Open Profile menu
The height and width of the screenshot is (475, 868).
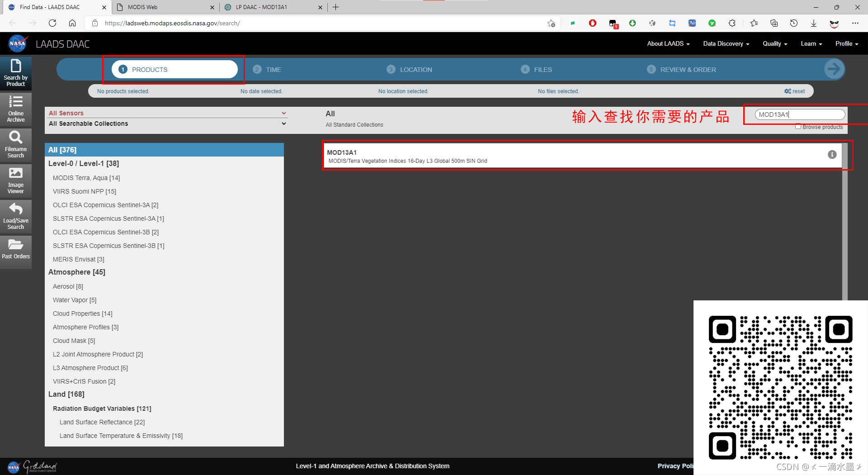click(x=847, y=44)
